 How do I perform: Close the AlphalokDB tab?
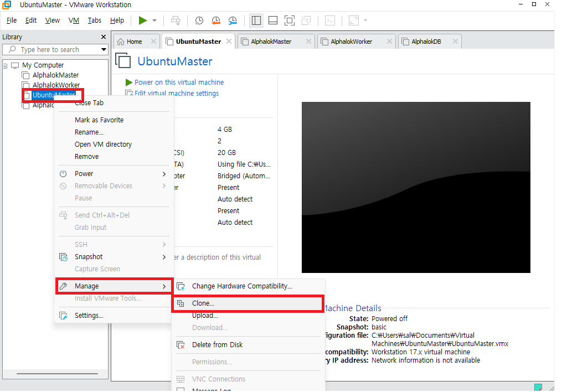pos(455,41)
